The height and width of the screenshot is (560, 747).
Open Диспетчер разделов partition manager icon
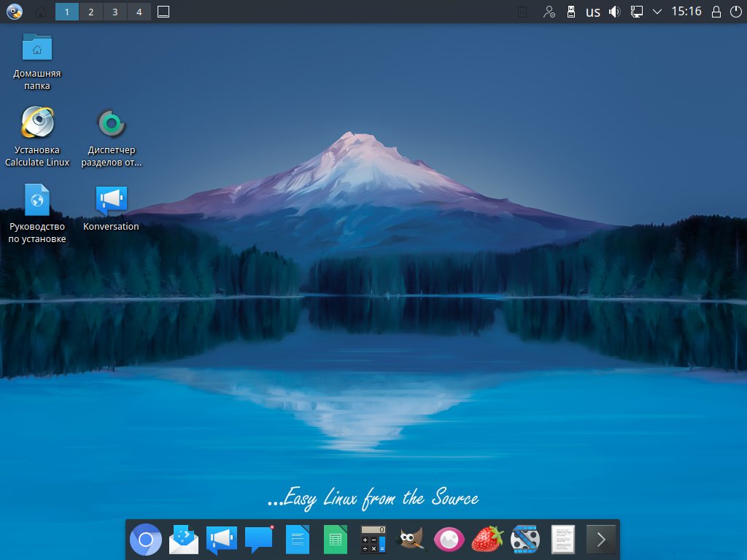coord(112,137)
